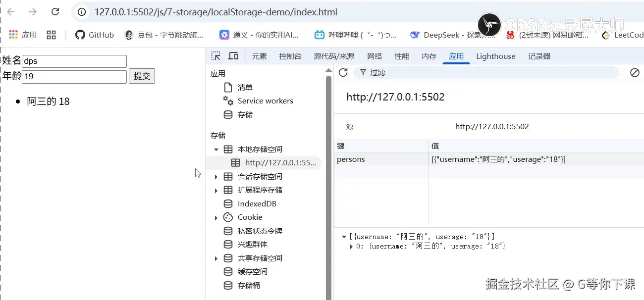Collapse the parsed array preview arrow

coord(344,237)
